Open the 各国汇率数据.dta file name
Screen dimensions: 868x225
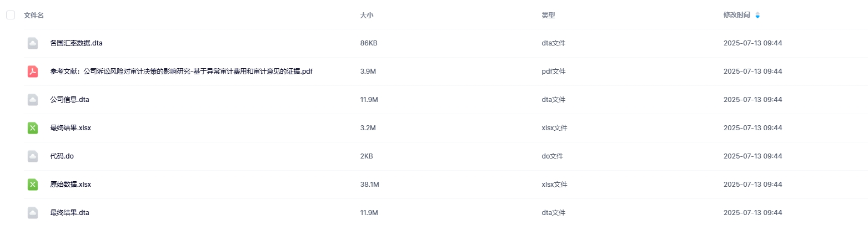click(x=76, y=43)
